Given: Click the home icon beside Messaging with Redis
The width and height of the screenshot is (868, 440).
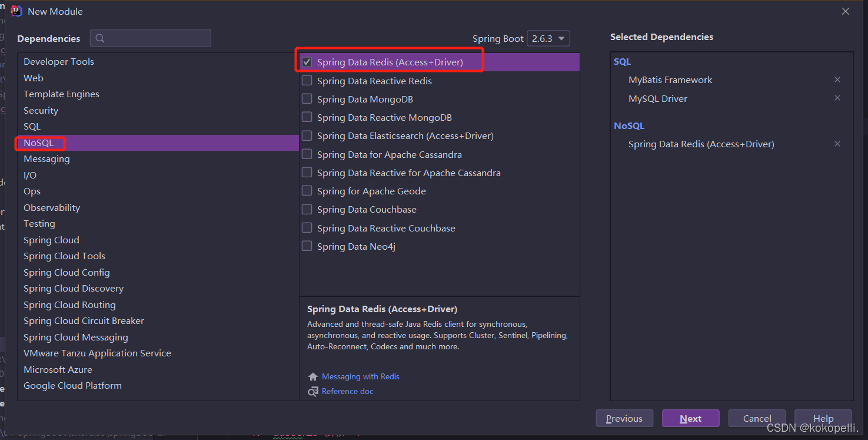Looking at the screenshot, I should pos(313,376).
